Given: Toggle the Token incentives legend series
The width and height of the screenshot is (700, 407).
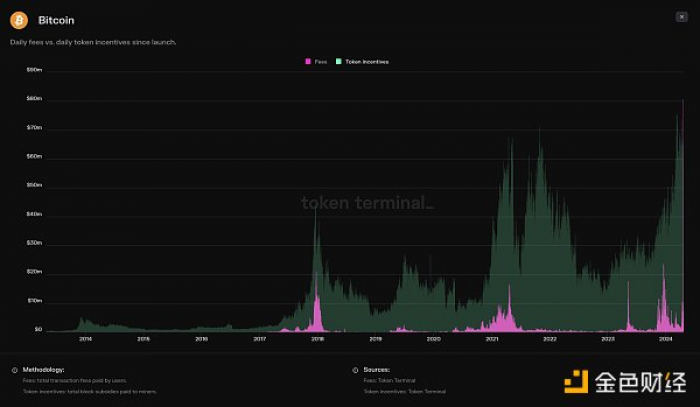Looking at the screenshot, I should (x=362, y=62).
